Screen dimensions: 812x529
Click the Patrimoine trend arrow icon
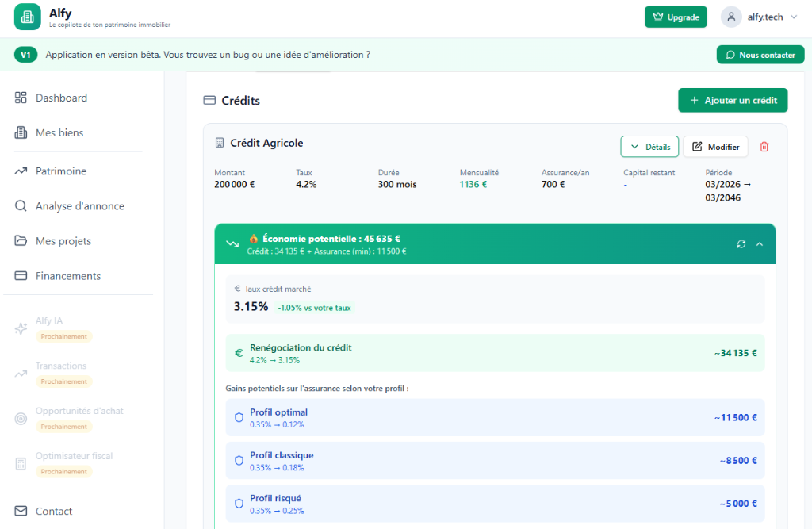click(21, 171)
